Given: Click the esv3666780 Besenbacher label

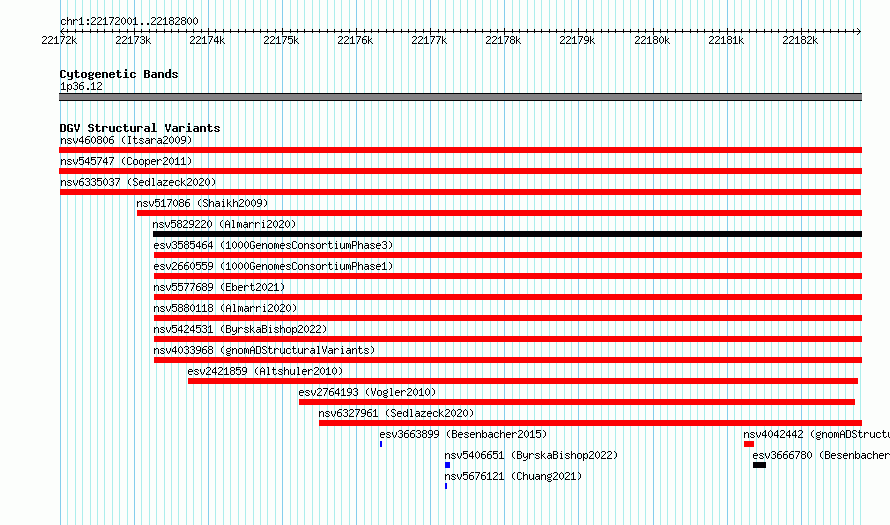Looking at the screenshot, I should pos(821,455).
